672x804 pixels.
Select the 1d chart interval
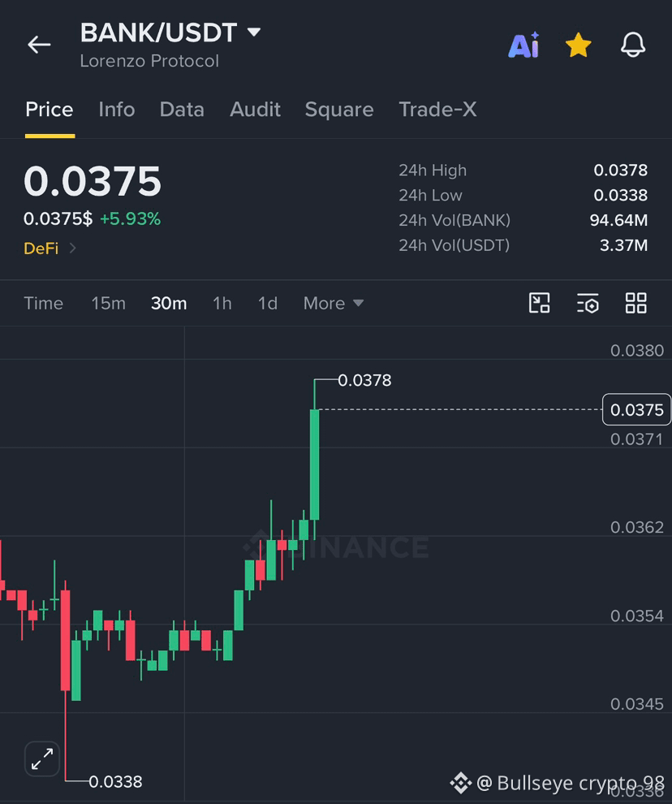click(x=268, y=303)
